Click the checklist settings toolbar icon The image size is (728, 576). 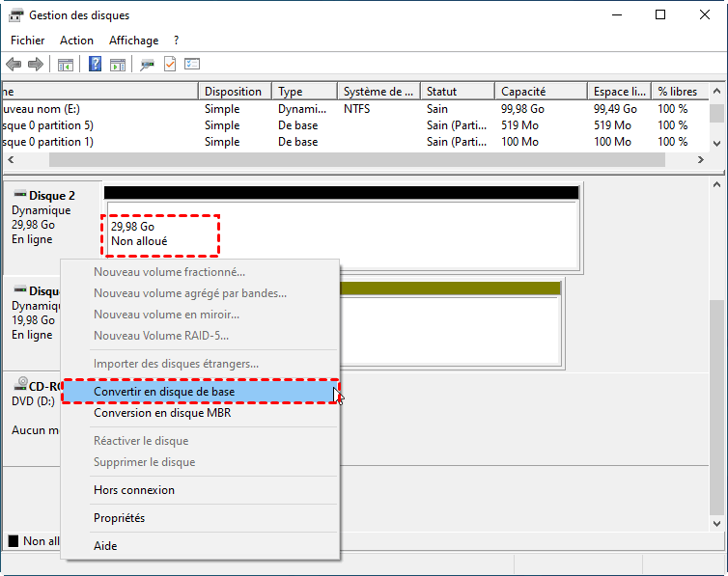click(192, 65)
